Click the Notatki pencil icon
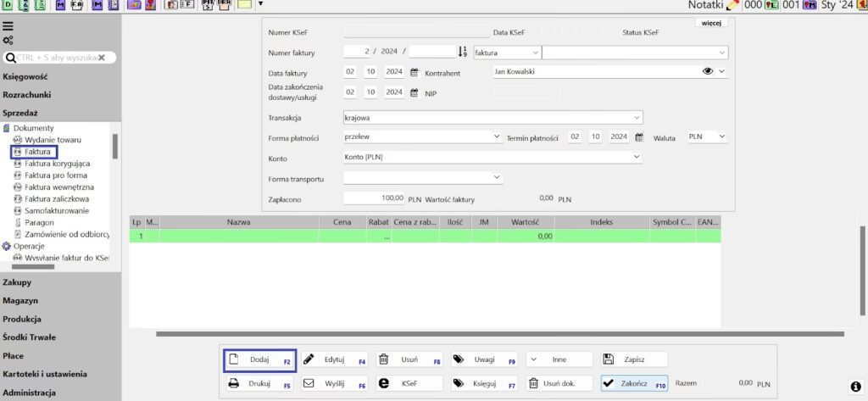The height and width of the screenshot is (401, 868). (x=733, y=5)
